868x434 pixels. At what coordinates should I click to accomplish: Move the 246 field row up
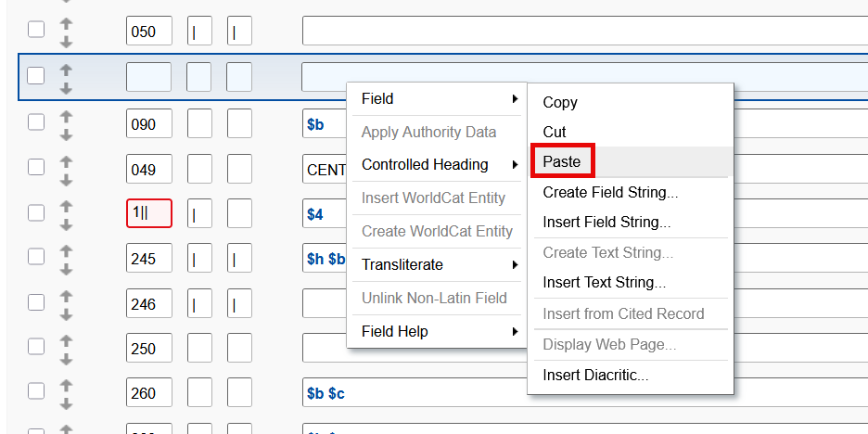(x=66, y=295)
